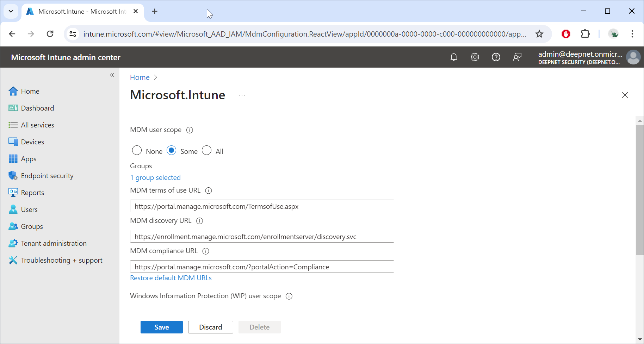The height and width of the screenshot is (344, 644).
Task: Open Endpoint security in the sidebar
Action: click(47, 176)
